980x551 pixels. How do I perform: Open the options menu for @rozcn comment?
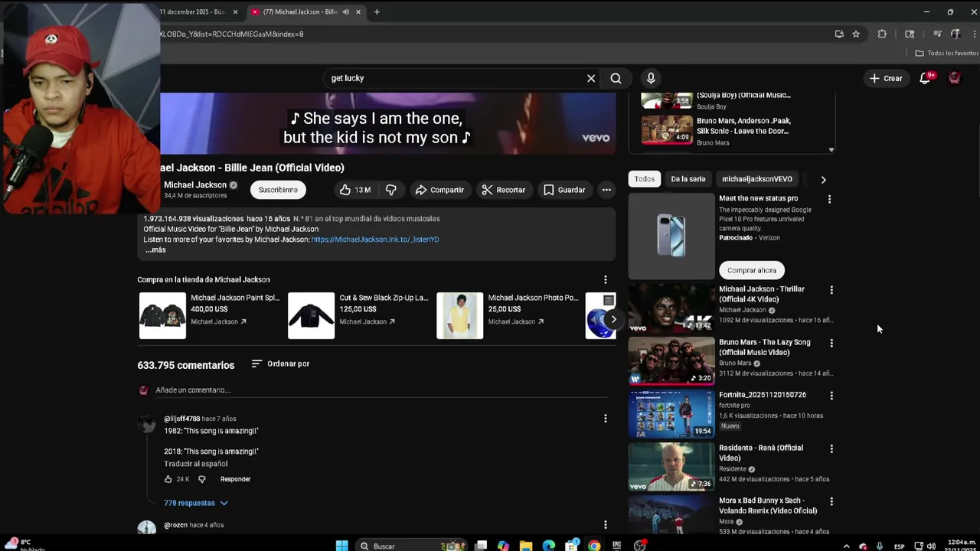605,525
